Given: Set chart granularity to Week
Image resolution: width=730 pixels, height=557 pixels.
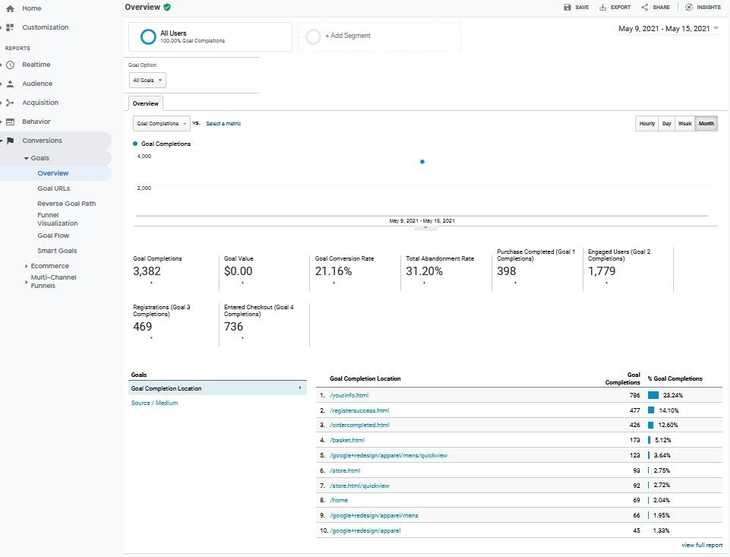Looking at the screenshot, I should (x=685, y=124).
